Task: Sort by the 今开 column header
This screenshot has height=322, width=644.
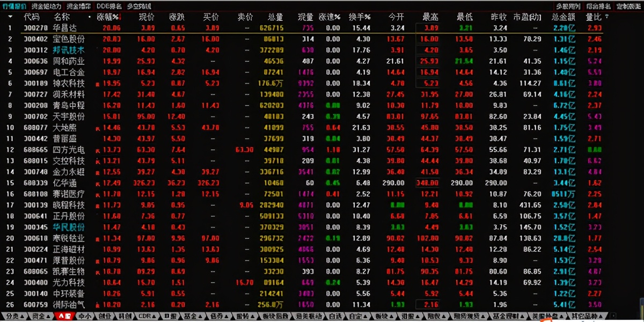Action: [x=396, y=17]
